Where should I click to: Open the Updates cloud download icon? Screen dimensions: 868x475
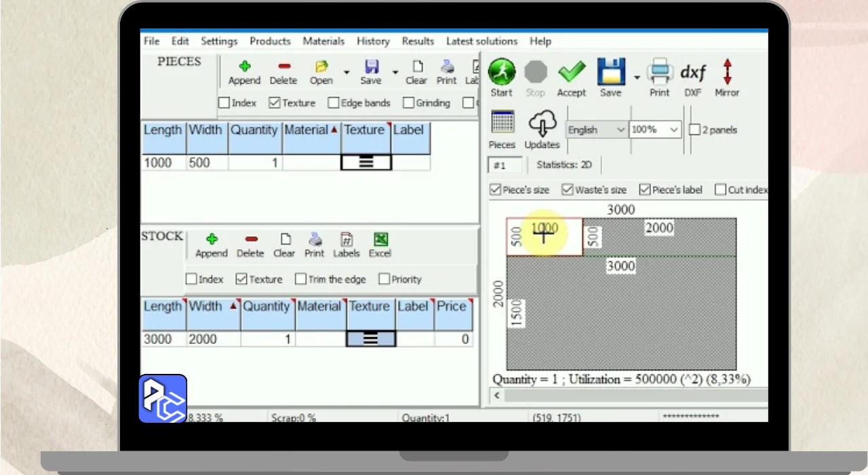542,124
